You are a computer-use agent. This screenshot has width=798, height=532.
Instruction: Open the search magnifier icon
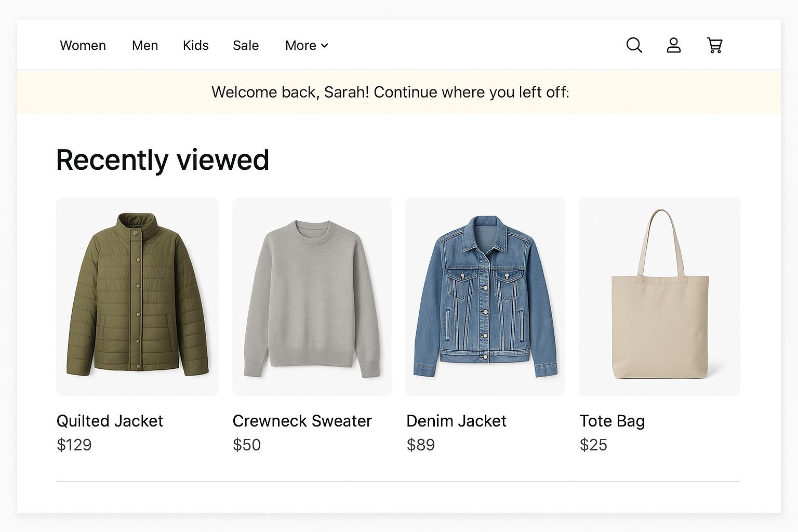634,45
